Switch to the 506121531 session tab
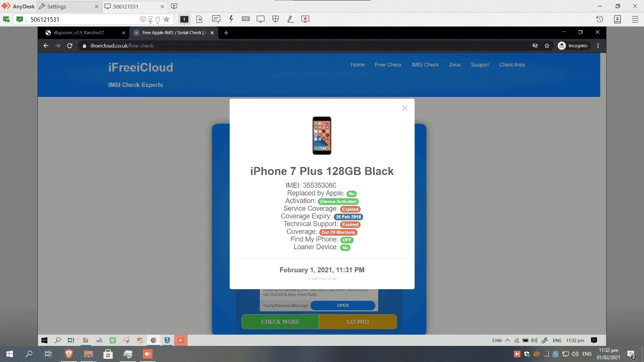Screen dimensions: 644x362 pos(134,6)
